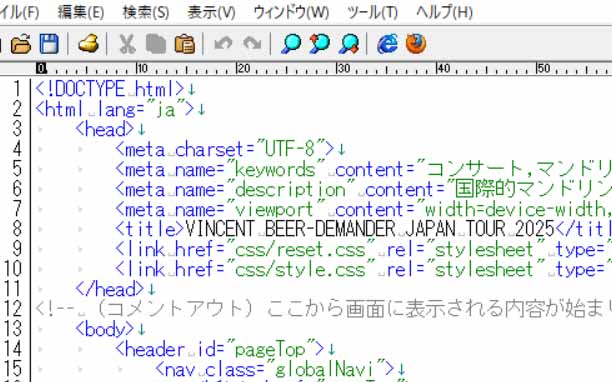Open the ツール(T) menu
The image size is (612, 382).
coord(373,12)
